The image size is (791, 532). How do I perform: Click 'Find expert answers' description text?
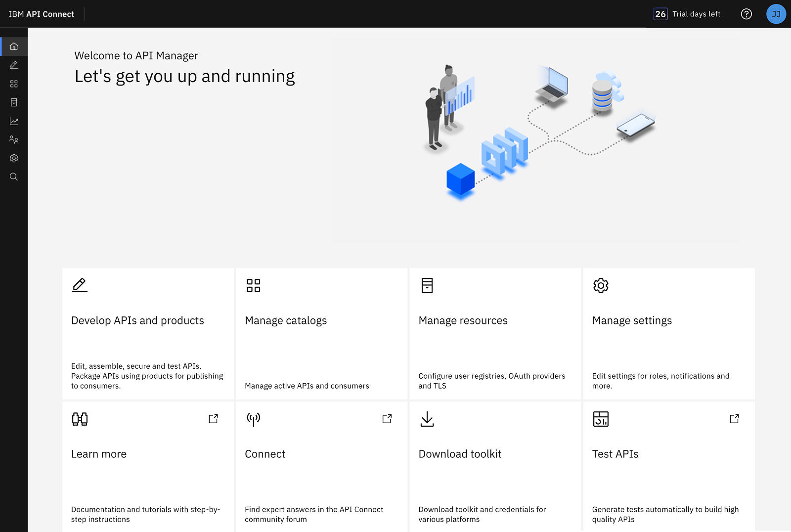(x=314, y=514)
